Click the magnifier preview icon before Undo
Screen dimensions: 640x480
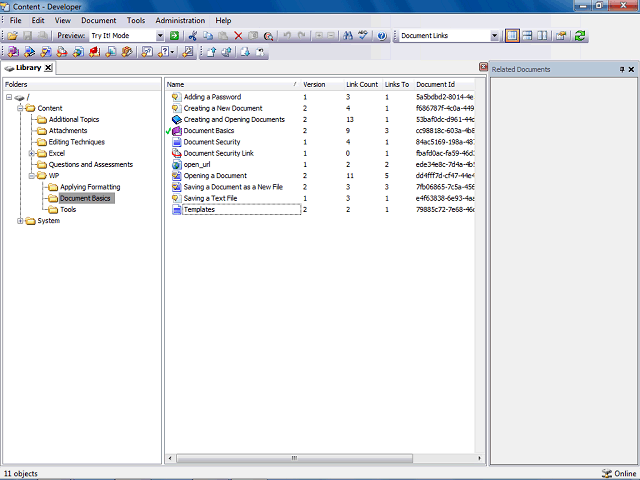pyautogui.click(x=268, y=36)
